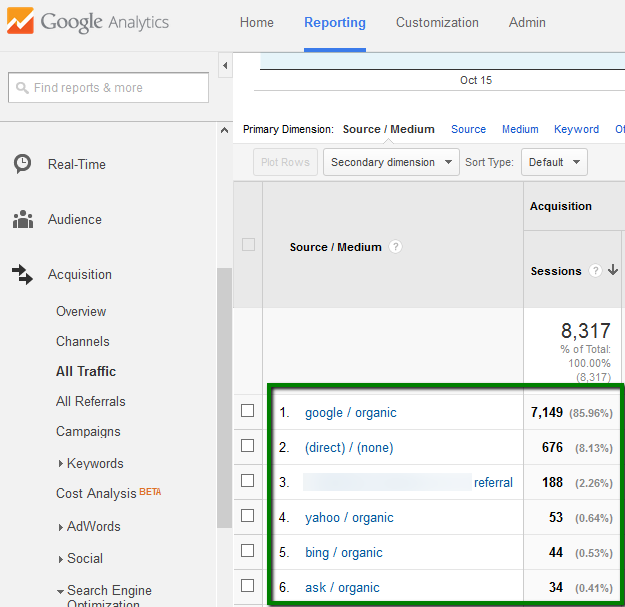Check the bing / organic row checkbox

(248, 551)
